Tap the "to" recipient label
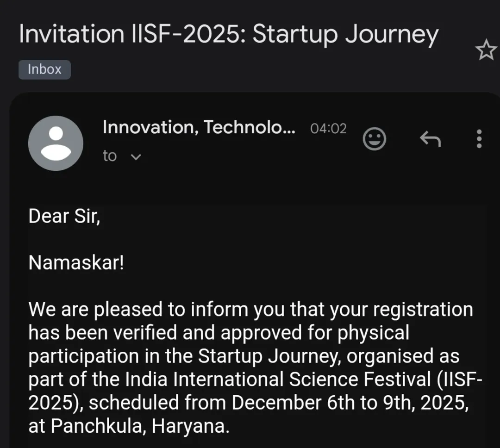This screenshot has width=500, height=448. click(110, 156)
